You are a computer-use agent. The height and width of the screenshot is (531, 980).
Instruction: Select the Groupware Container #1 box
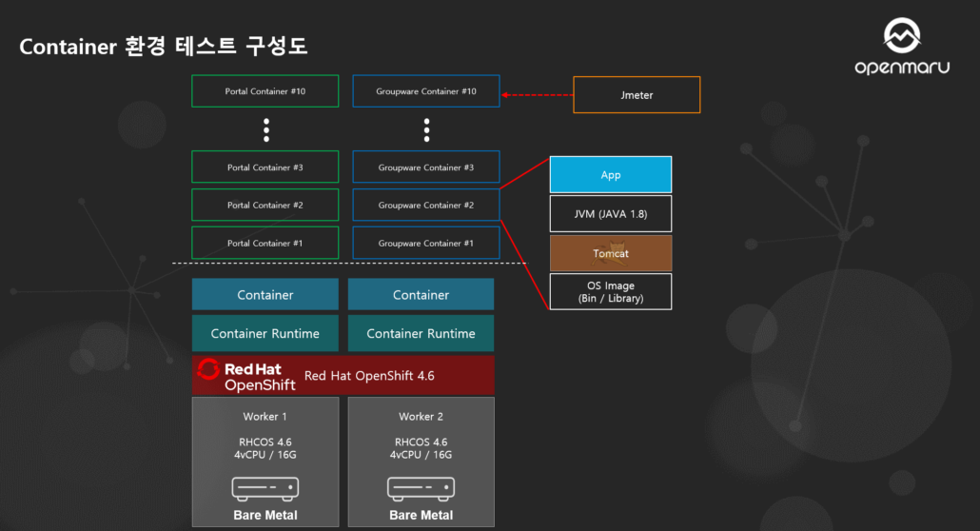pos(426,244)
